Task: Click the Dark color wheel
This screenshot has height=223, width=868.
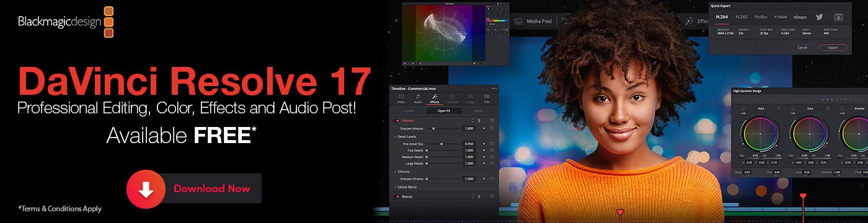Action: tap(810, 134)
